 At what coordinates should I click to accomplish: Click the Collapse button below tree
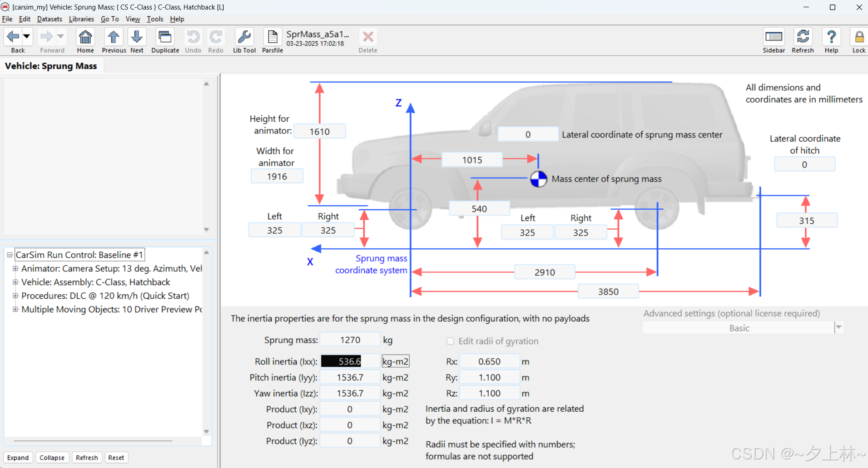point(52,458)
